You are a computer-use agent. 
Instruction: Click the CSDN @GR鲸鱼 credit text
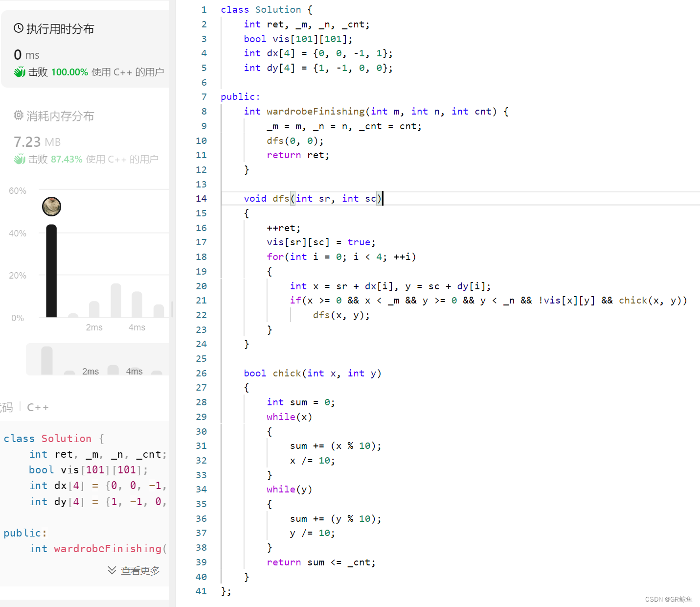point(669,599)
